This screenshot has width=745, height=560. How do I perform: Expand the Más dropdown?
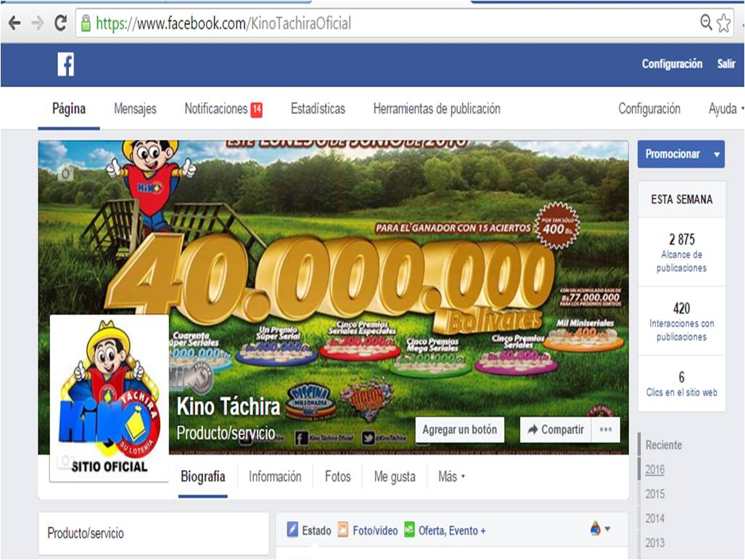tap(451, 477)
